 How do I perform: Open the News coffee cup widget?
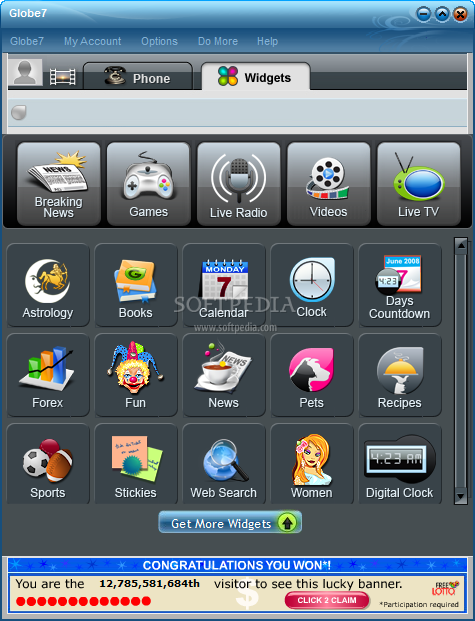click(x=224, y=375)
